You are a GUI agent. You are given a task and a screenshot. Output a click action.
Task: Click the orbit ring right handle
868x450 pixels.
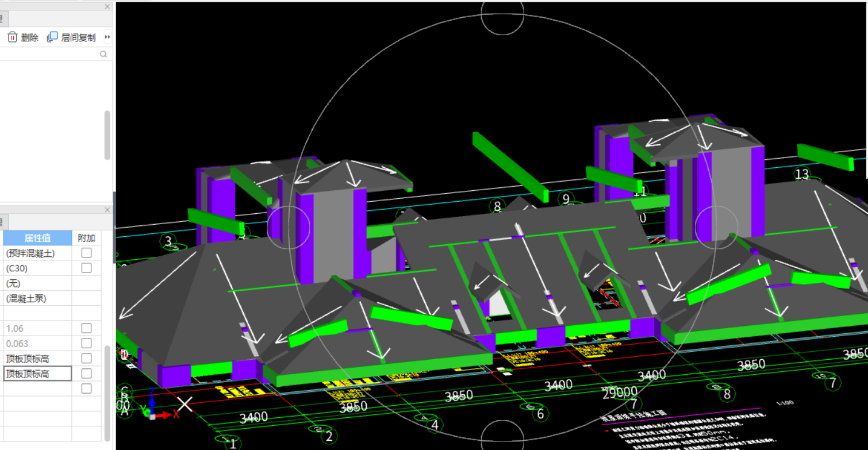(x=716, y=228)
